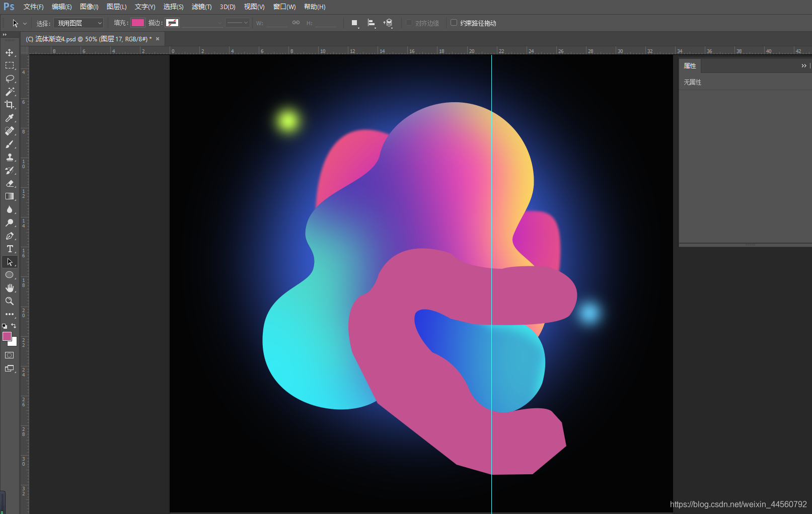Viewport: 812px width, 514px height.
Task: Click the link width and height icon
Action: (296, 23)
